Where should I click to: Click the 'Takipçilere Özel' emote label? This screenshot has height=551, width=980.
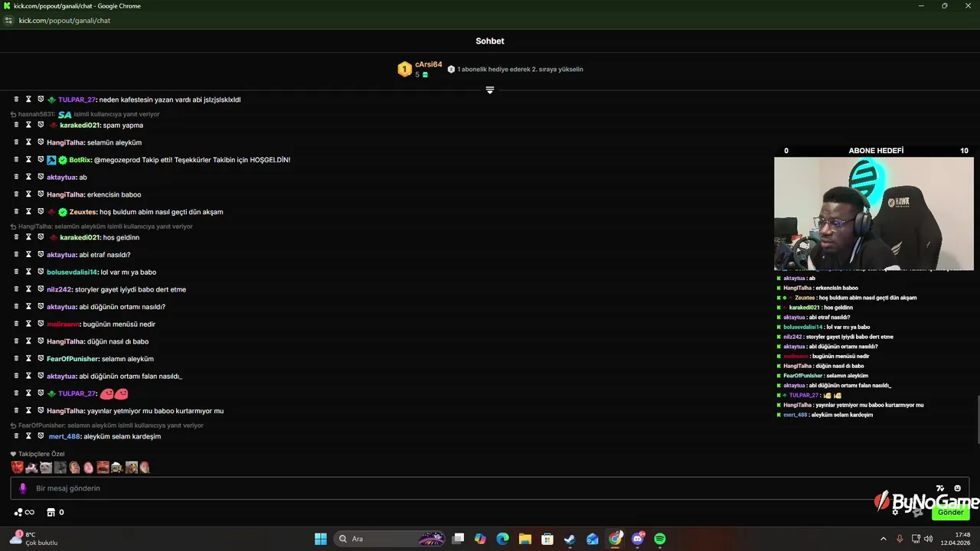[x=38, y=454]
